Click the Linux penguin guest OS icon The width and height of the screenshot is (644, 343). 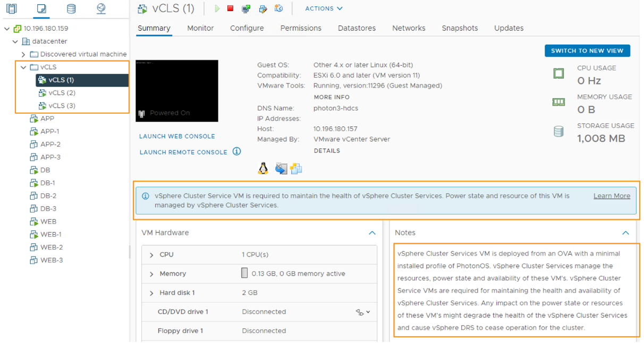tap(263, 168)
